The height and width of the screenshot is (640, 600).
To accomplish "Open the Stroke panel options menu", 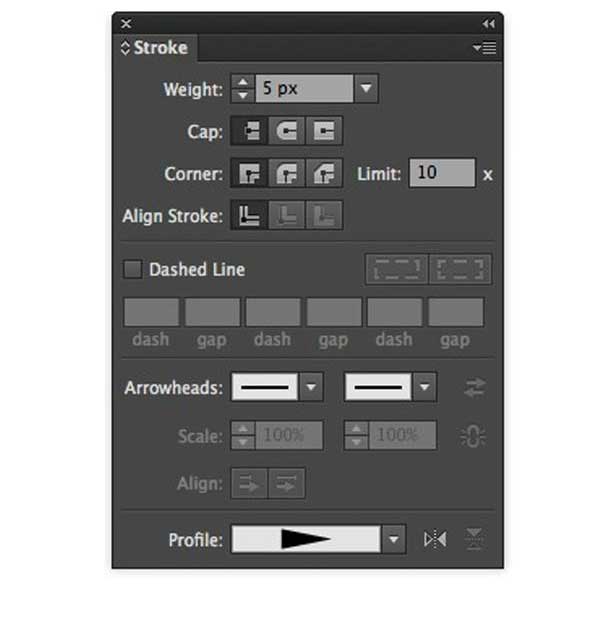I will (x=485, y=47).
